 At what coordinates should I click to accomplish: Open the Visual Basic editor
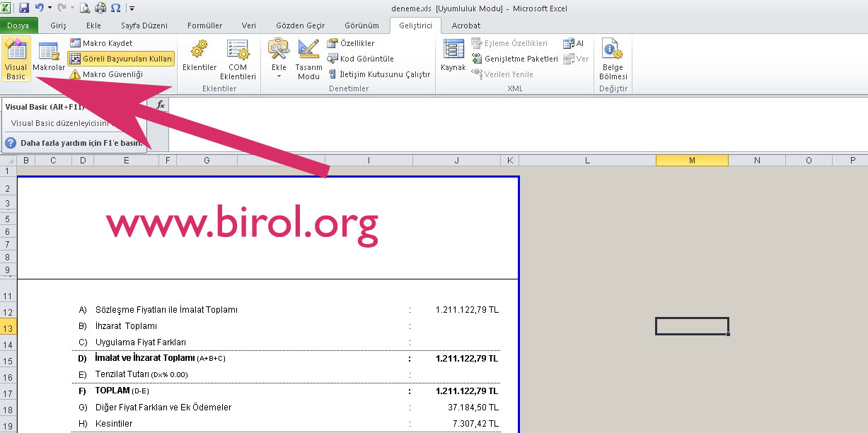(16, 59)
